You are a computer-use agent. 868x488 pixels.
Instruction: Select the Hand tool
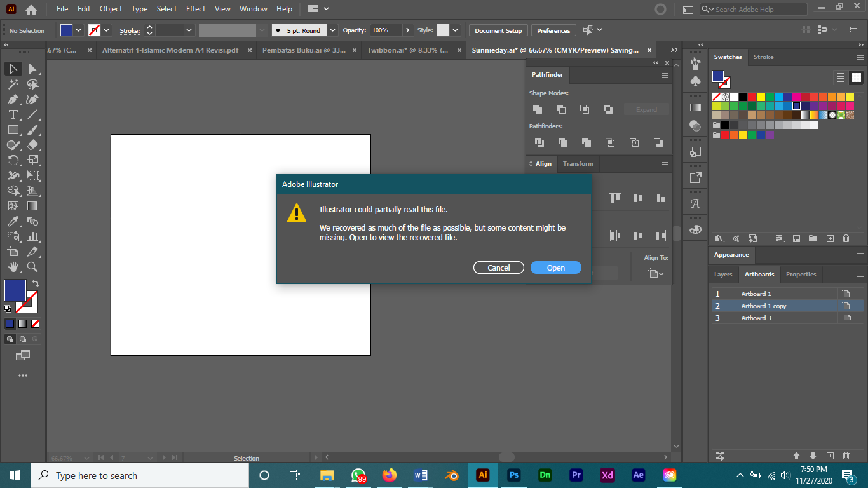pos(13,267)
